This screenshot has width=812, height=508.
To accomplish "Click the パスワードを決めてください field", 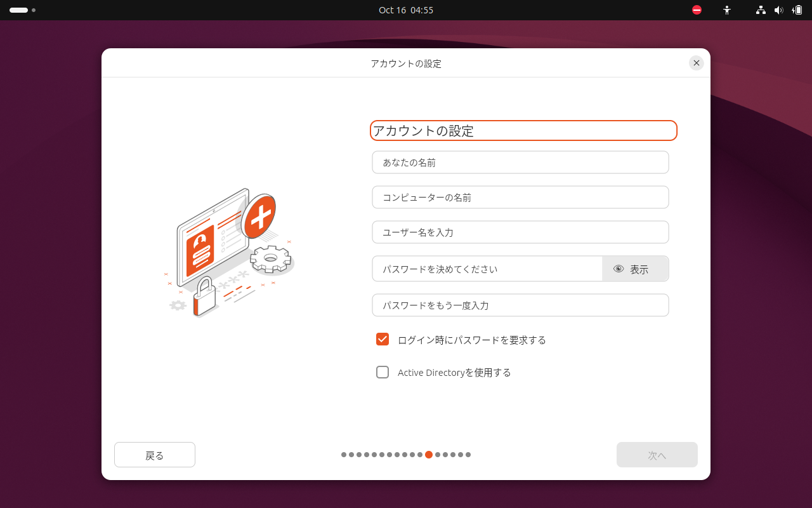I will (x=487, y=269).
